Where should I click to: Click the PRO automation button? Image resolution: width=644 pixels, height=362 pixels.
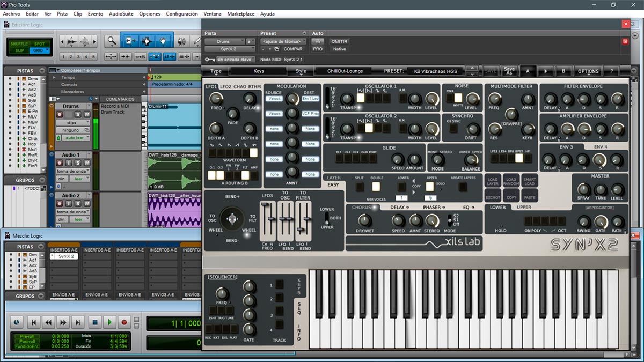pyautogui.click(x=318, y=49)
